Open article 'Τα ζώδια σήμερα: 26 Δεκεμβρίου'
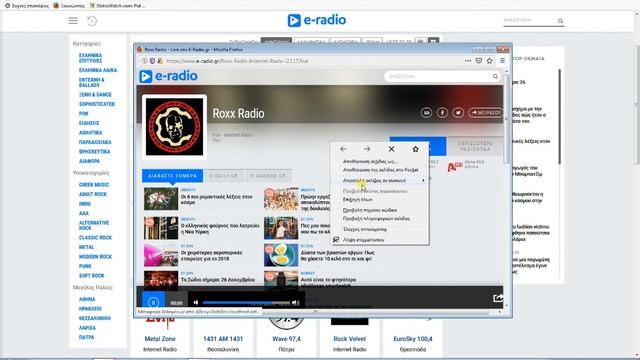 [218, 280]
